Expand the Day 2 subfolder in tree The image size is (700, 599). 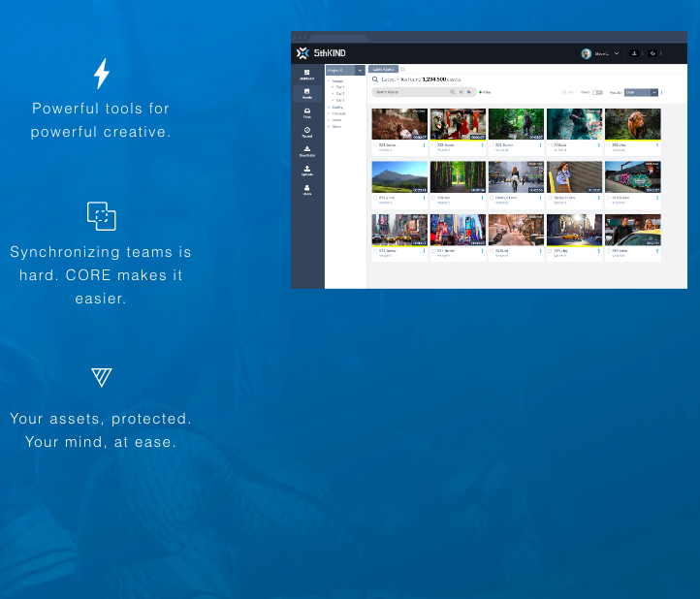pyautogui.click(x=334, y=94)
